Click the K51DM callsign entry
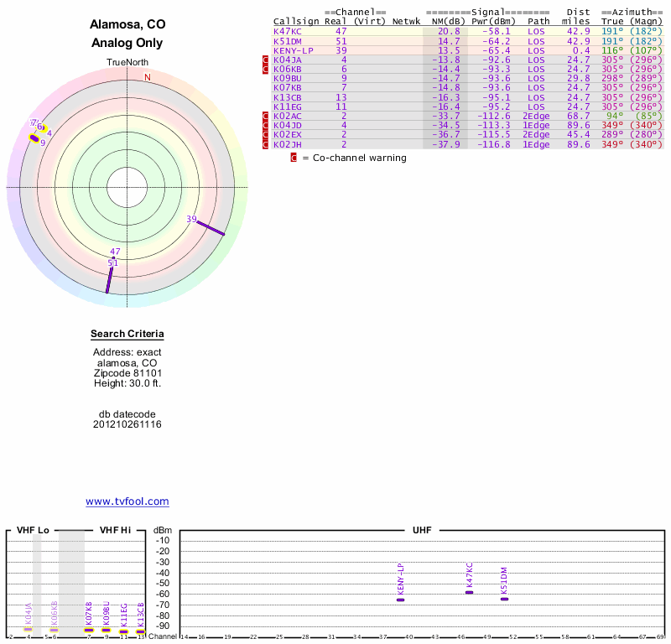This screenshot has width=671, height=644. 288,40
